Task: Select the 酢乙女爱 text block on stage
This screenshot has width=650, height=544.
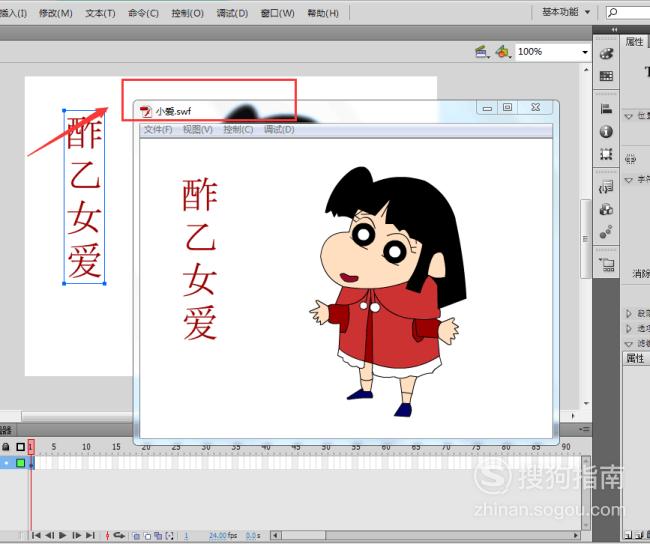Action: pyautogui.click(x=84, y=197)
